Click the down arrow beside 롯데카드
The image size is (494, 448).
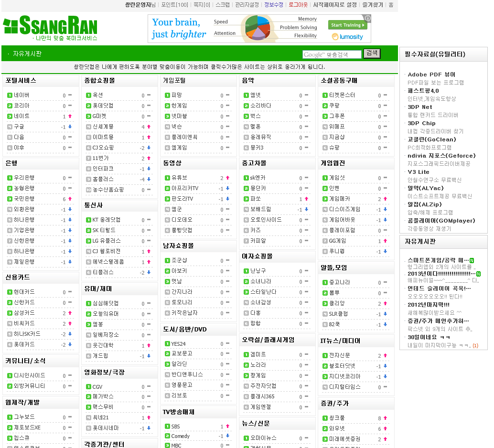70,344
